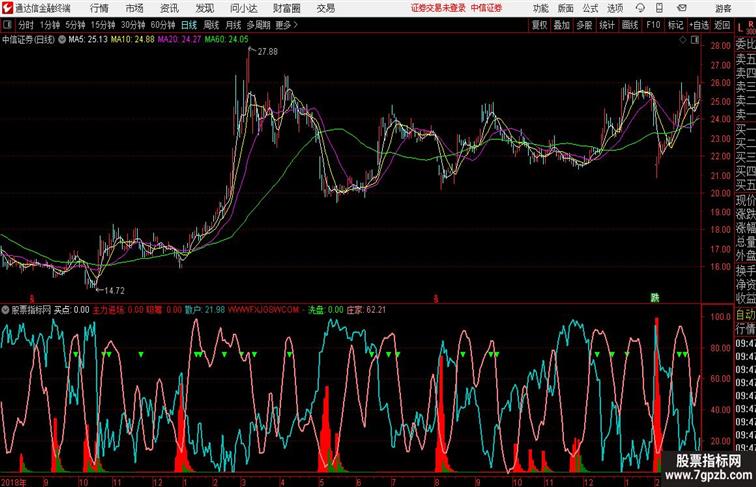
Task: Select the 周线 weekly period tab
Action: (211, 25)
